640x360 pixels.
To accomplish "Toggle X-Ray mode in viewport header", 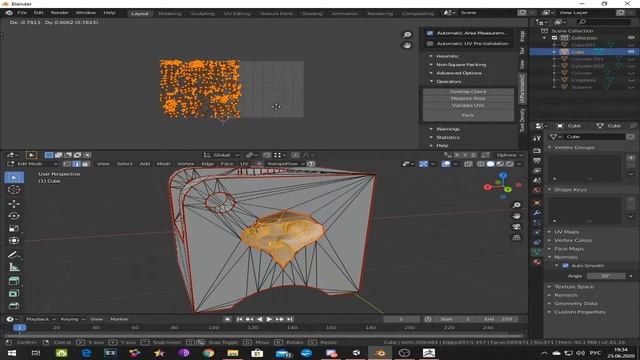I will [x=468, y=164].
